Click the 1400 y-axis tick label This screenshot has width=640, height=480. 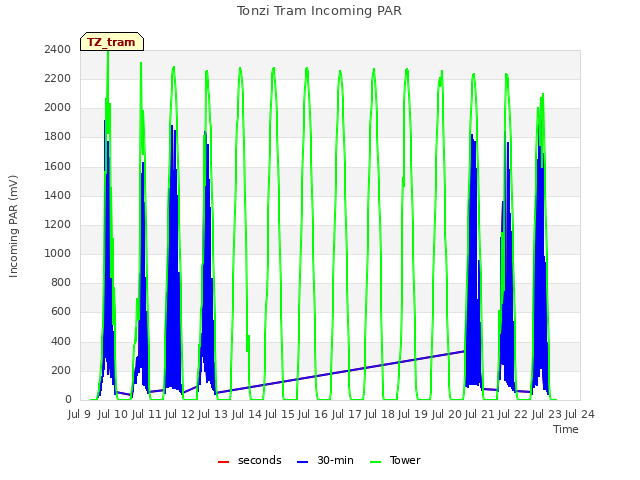(x=58, y=195)
